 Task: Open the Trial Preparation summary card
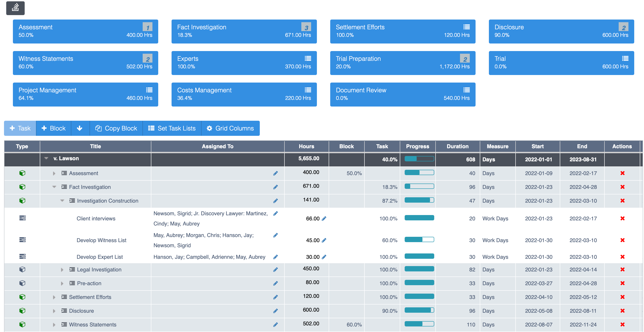pyautogui.click(x=402, y=63)
